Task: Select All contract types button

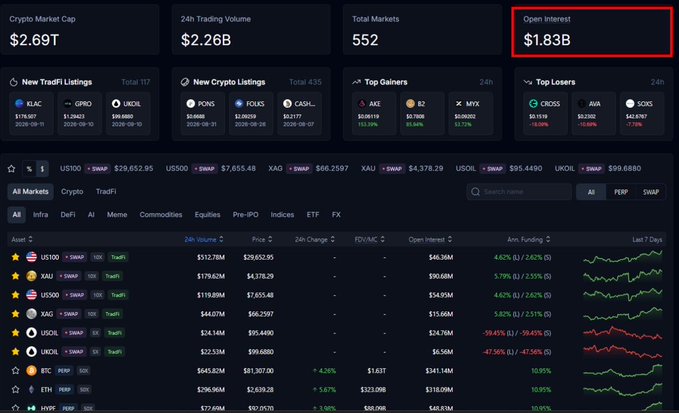Action: click(x=591, y=192)
